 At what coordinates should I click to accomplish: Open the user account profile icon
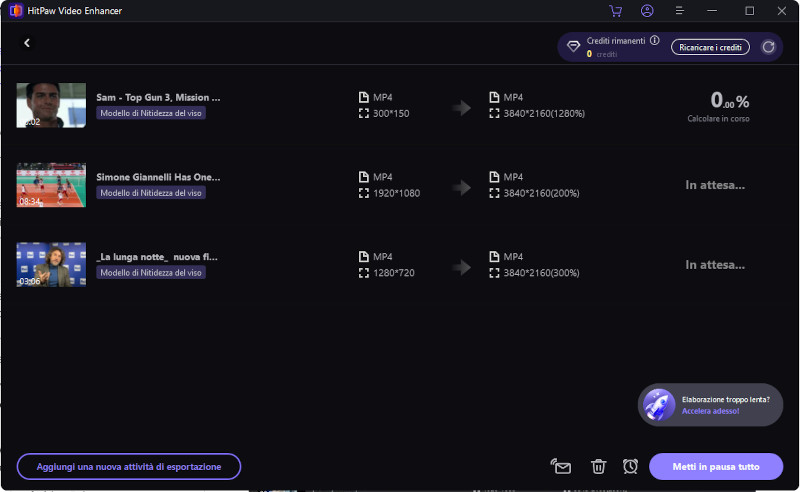point(647,11)
